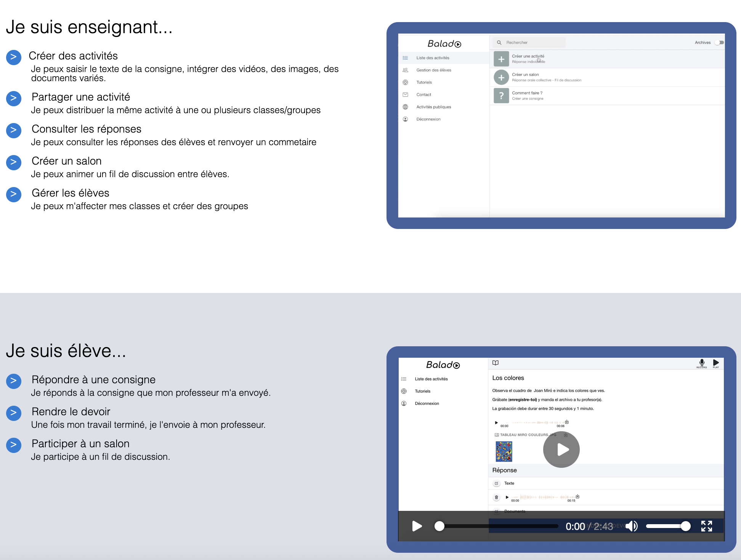Click the video progress bar track

(x=499, y=526)
